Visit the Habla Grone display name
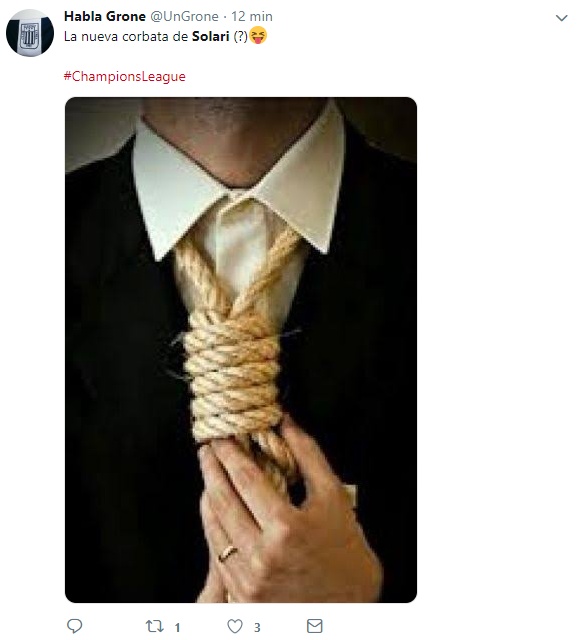The image size is (578, 640). (x=105, y=16)
